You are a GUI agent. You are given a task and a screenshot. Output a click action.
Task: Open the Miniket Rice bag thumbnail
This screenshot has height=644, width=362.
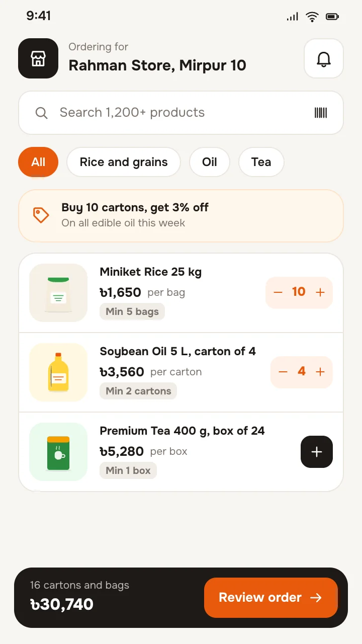[x=58, y=293]
